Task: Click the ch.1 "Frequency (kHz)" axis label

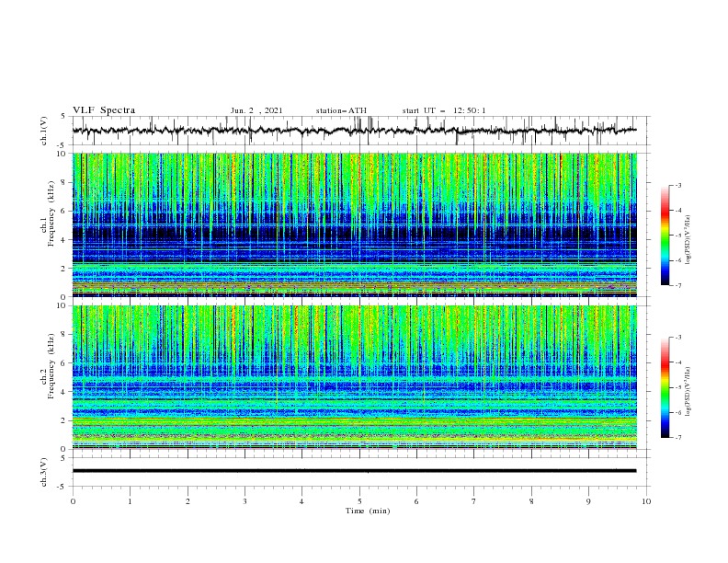Action: [51, 214]
